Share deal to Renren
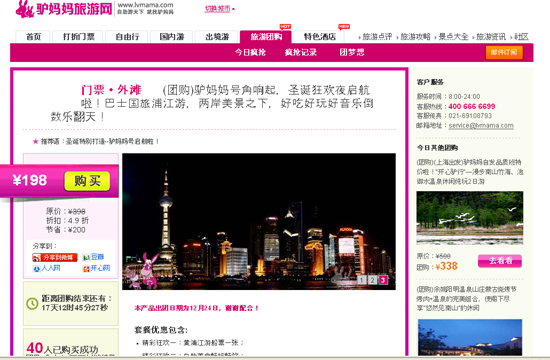 [47, 268]
